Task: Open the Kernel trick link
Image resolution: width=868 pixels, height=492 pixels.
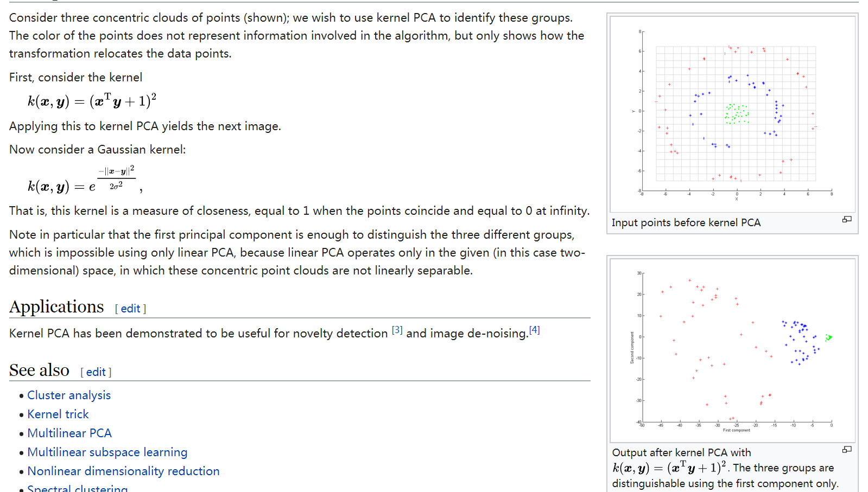Action: [58, 414]
